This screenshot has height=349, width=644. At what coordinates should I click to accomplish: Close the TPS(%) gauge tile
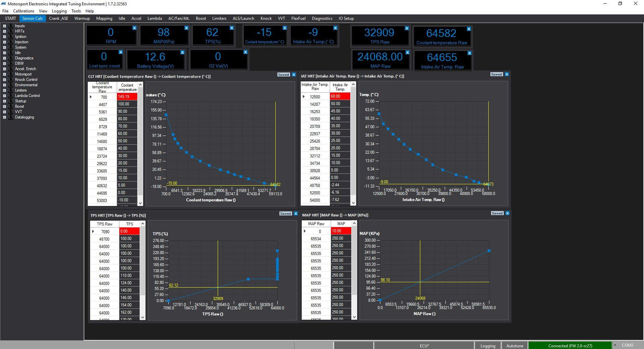pos(231,28)
